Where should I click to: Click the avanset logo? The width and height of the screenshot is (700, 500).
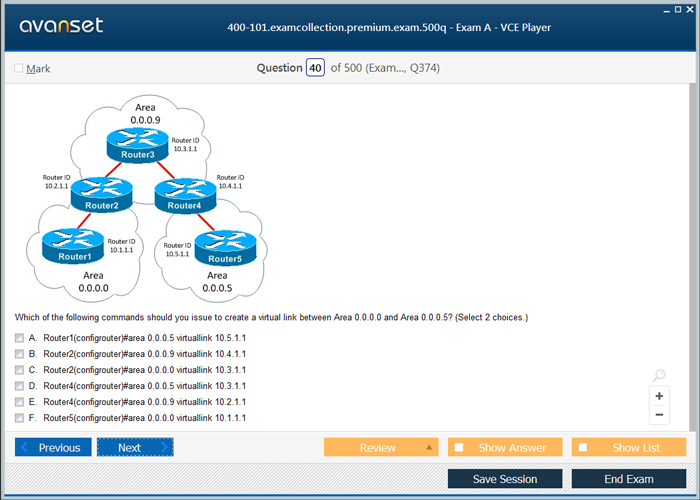(x=61, y=25)
